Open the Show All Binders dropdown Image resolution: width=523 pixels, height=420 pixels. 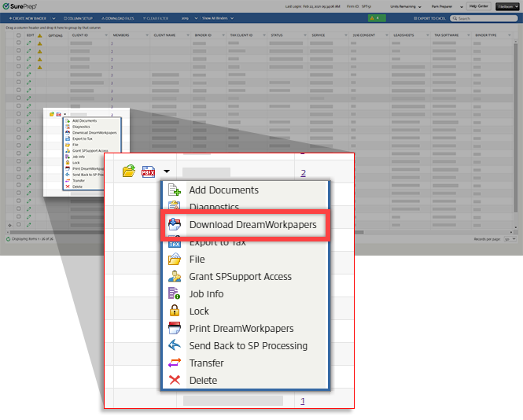(x=219, y=17)
